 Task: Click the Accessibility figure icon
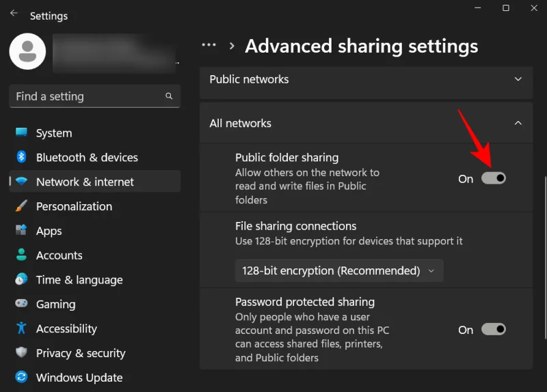point(21,328)
